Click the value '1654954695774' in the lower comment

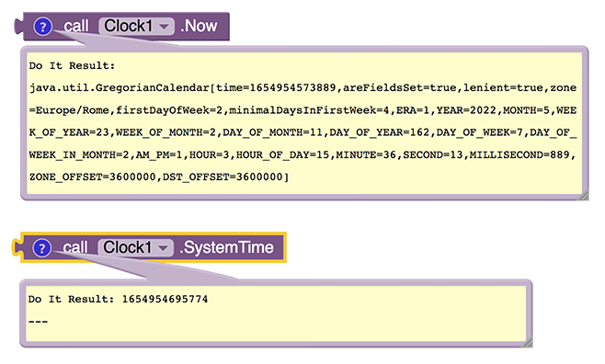pyautogui.click(x=166, y=300)
